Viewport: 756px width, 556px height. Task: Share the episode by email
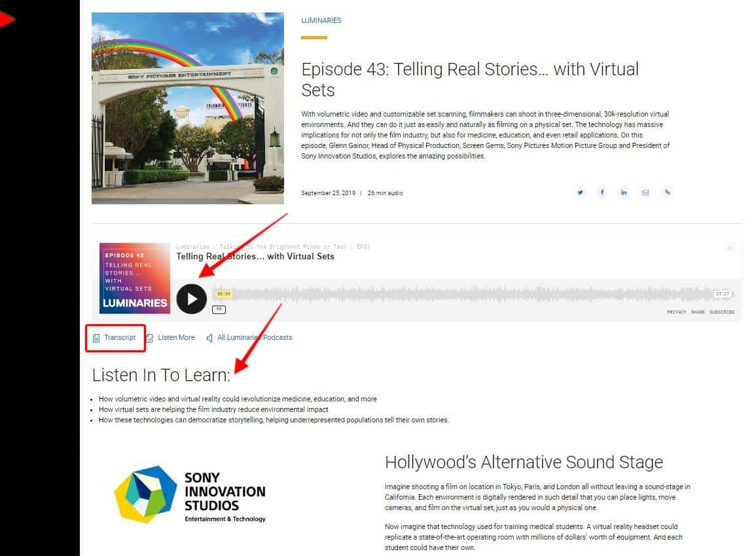click(x=645, y=193)
